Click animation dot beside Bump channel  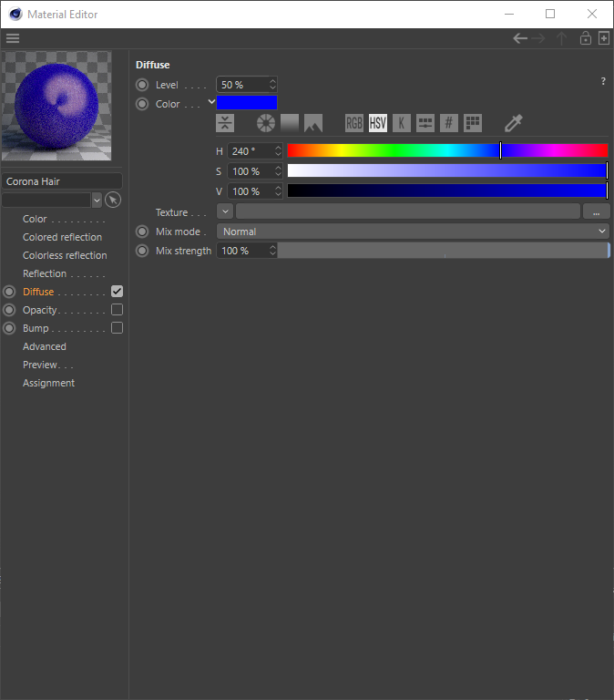point(9,328)
